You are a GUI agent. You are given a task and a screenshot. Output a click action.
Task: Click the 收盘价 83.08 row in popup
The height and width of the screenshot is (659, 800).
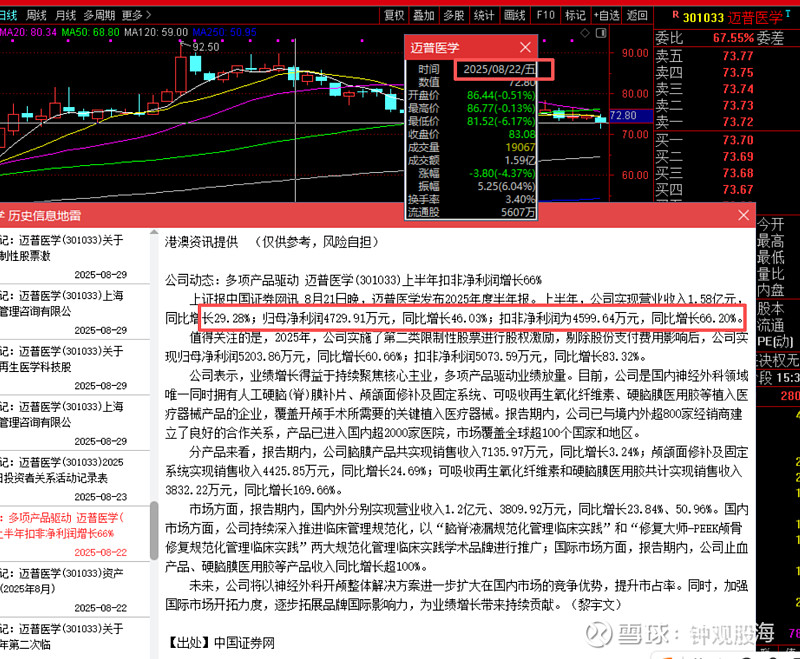point(471,134)
